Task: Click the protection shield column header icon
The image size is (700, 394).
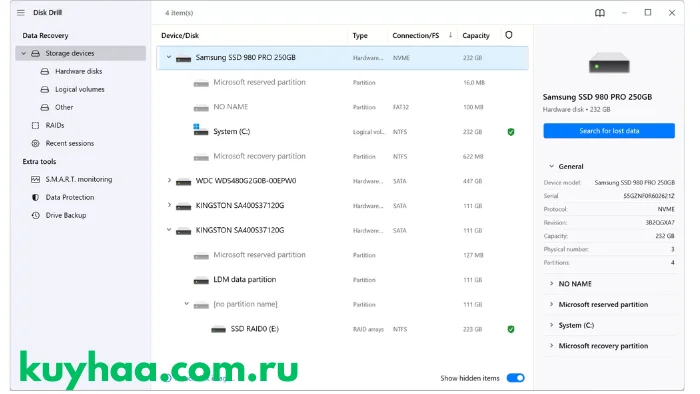Action: tap(508, 35)
